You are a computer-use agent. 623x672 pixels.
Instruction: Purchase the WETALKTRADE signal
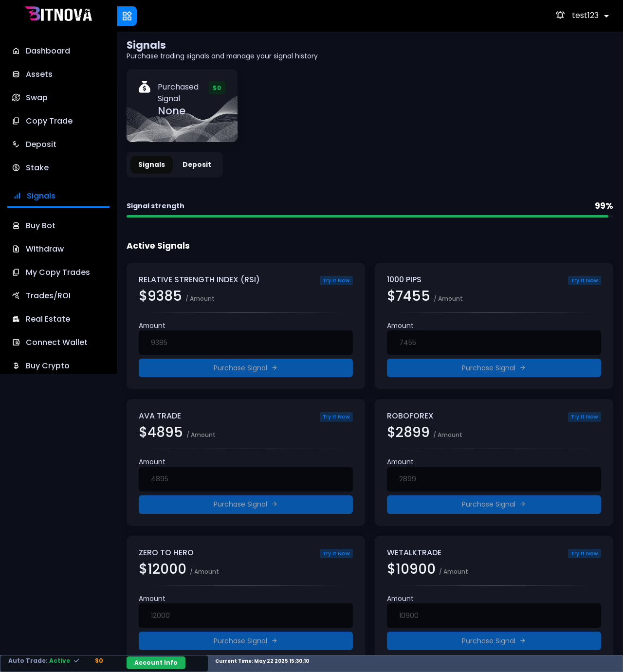tap(494, 641)
